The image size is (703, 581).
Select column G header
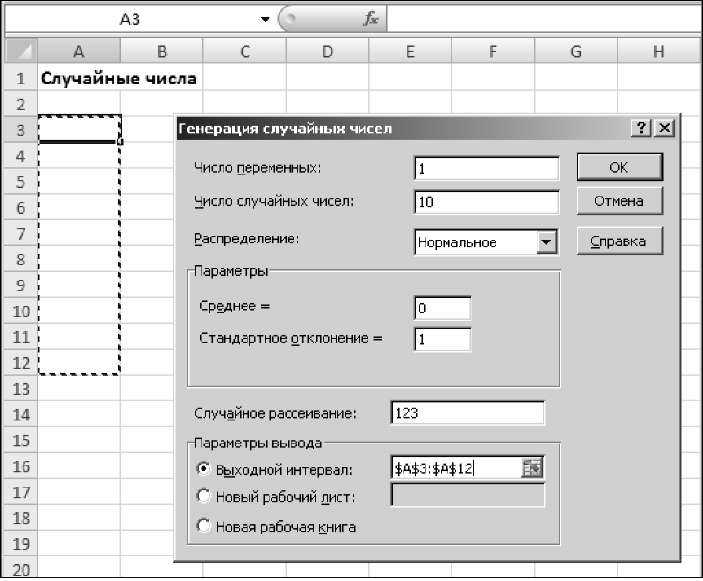pos(576,51)
